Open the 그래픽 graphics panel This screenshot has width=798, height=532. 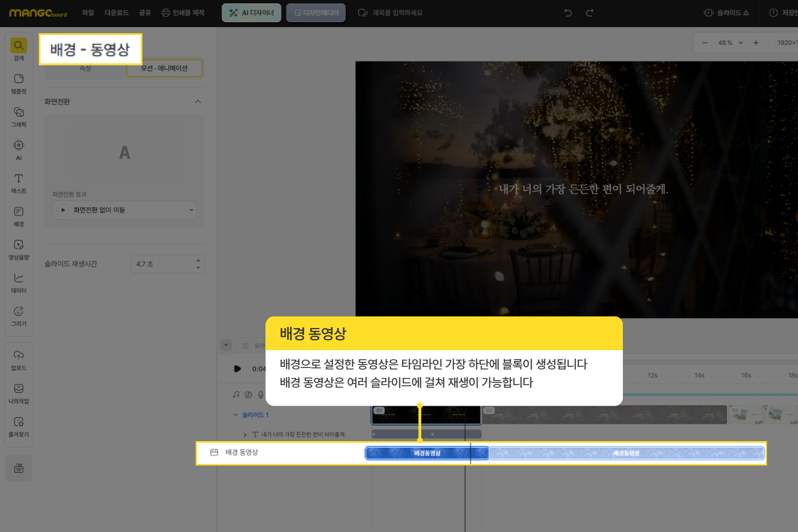(x=19, y=116)
